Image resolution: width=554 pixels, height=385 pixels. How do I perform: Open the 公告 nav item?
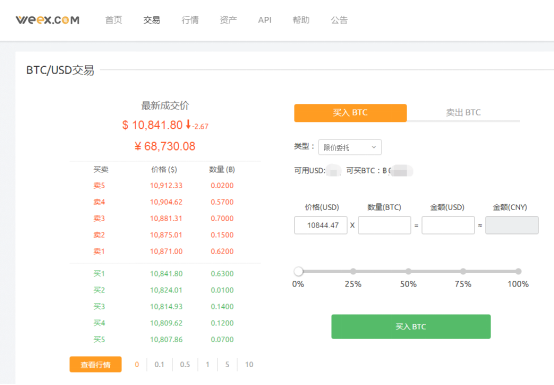(x=339, y=20)
